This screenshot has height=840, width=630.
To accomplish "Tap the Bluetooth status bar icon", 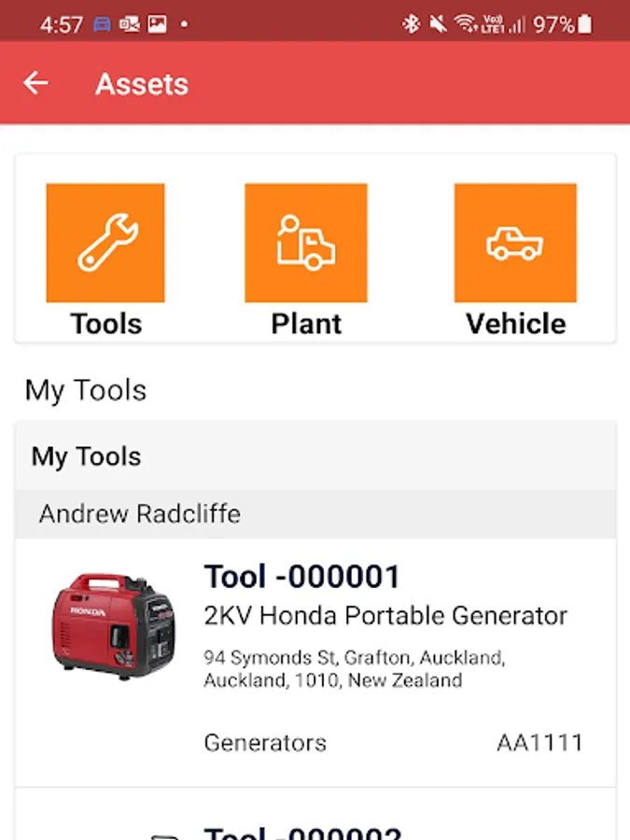I will point(411,24).
